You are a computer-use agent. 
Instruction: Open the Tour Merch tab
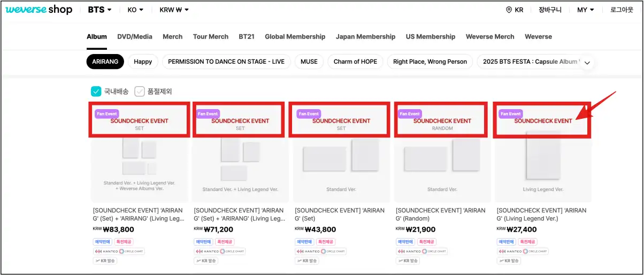[211, 36]
